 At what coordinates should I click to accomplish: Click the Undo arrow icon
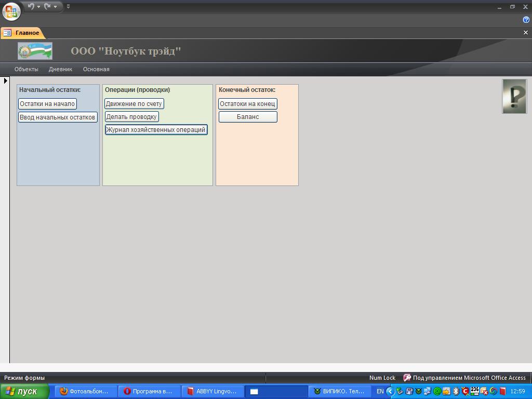click(x=31, y=7)
